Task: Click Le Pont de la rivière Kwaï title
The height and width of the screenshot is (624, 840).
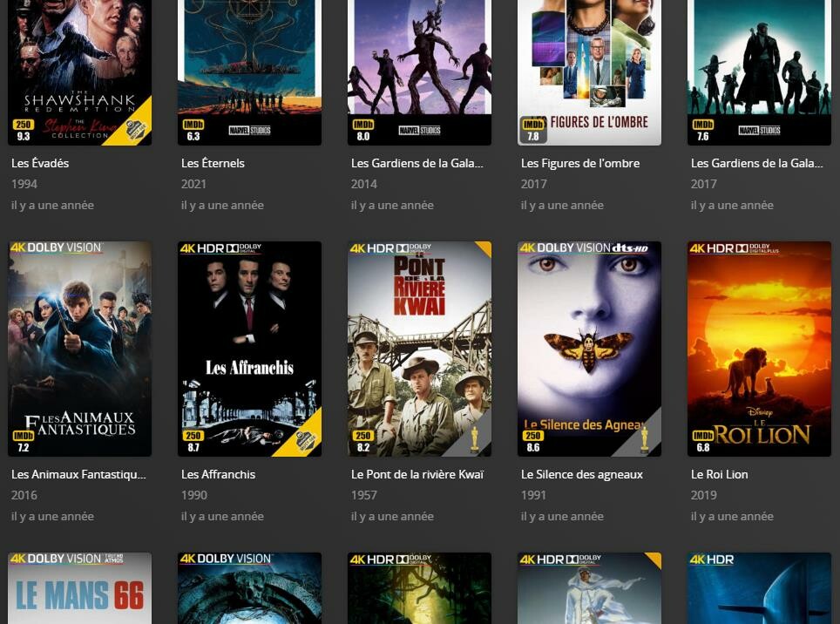Action: (417, 474)
